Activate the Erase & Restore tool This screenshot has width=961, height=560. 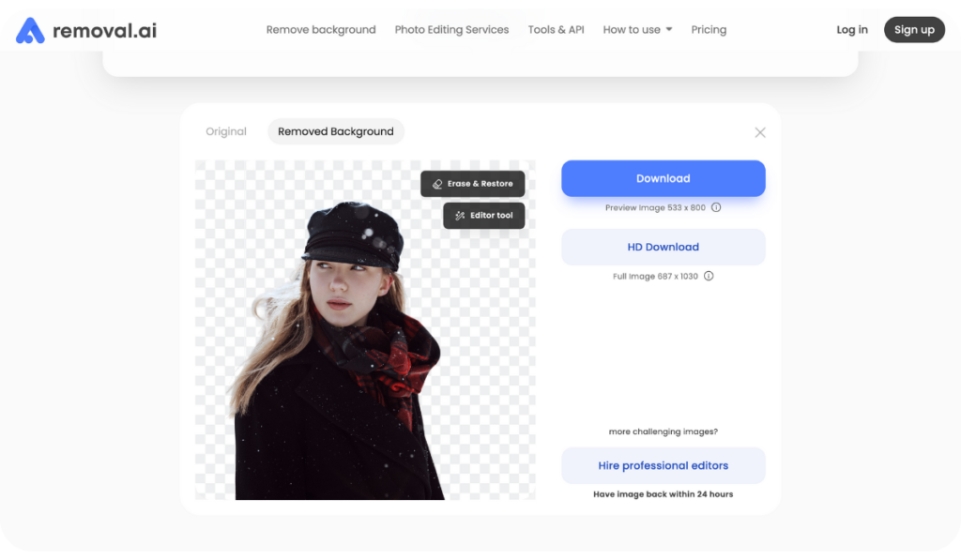click(473, 183)
